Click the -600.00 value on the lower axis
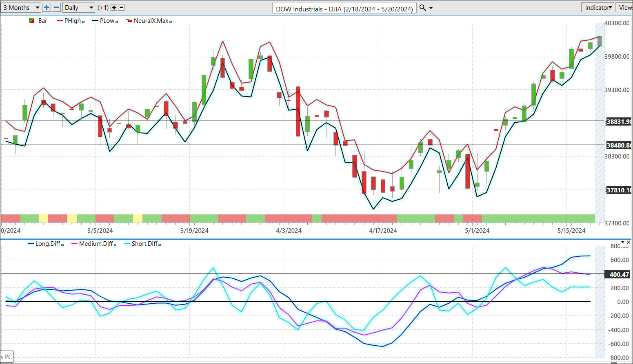 coord(618,344)
